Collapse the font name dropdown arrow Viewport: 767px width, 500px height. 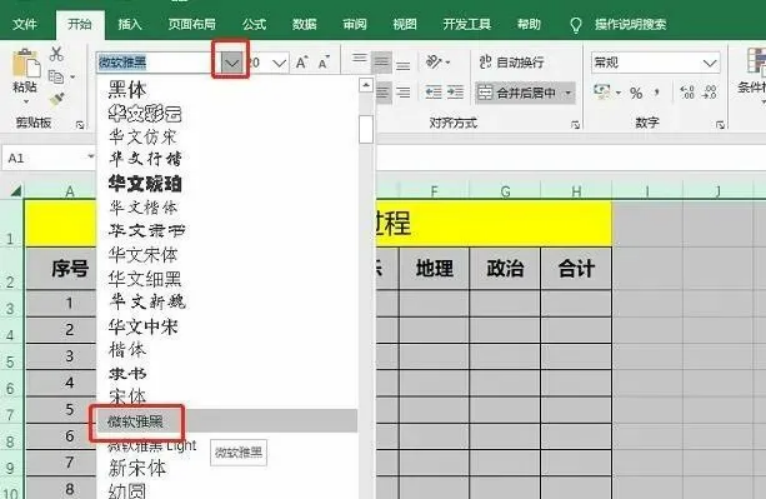232,62
